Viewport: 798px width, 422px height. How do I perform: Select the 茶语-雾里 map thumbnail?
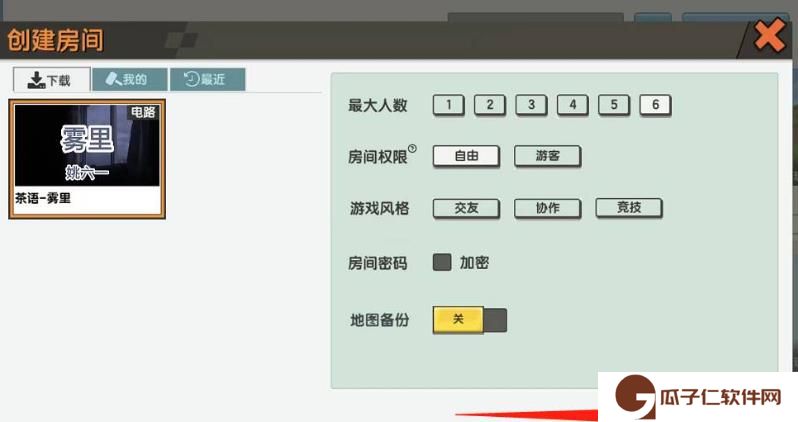pyautogui.click(x=87, y=159)
